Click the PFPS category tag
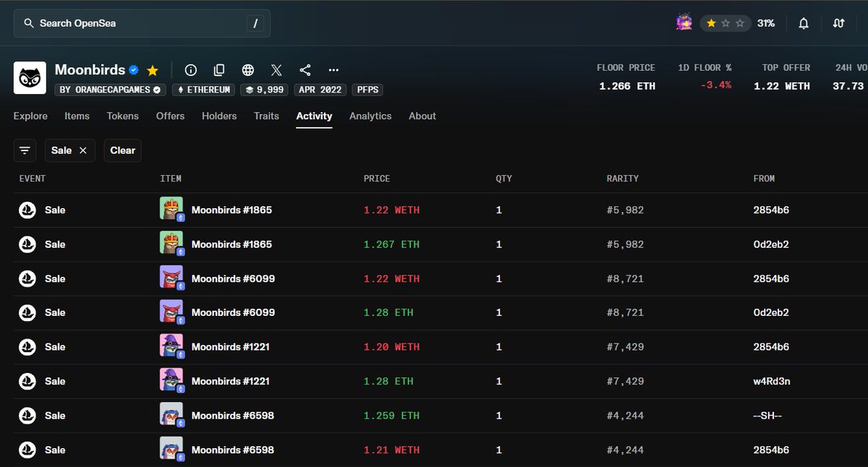The width and height of the screenshot is (868, 467). click(367, 90)
